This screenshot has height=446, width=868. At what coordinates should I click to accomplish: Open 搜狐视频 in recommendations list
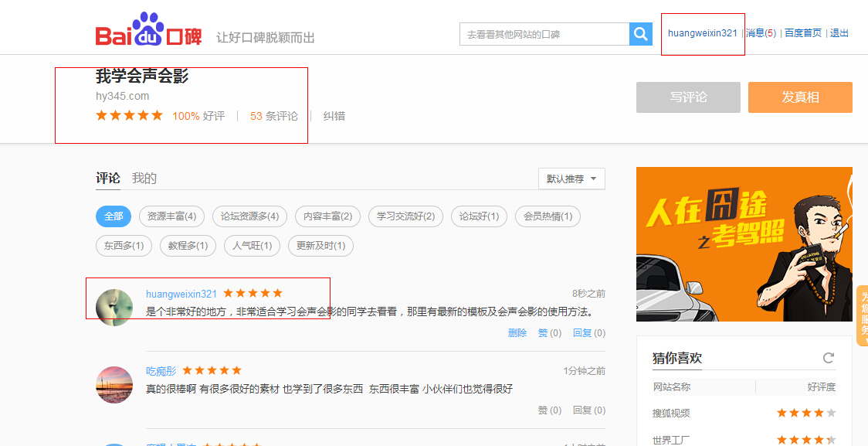[x=671, y=414]
